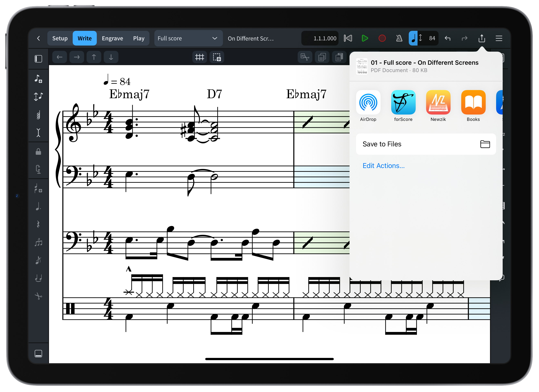Screen dimensions: 539x392
Task: Switch to the Setup tab
Action: (x=60, y=38)
